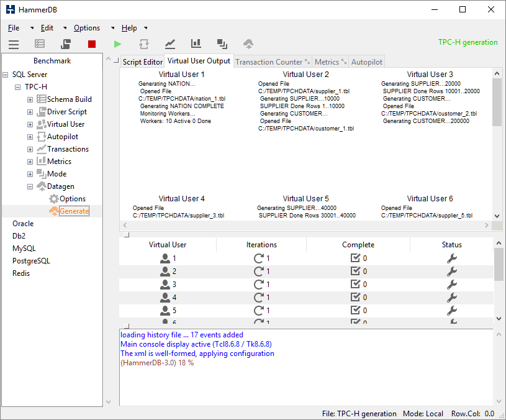Click the Metrics tree icon

42,161
